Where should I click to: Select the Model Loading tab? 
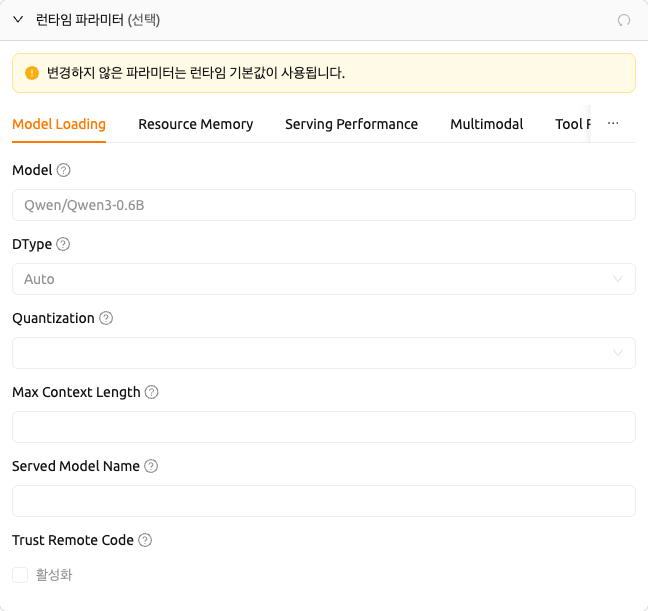click(x=59, y=124)
